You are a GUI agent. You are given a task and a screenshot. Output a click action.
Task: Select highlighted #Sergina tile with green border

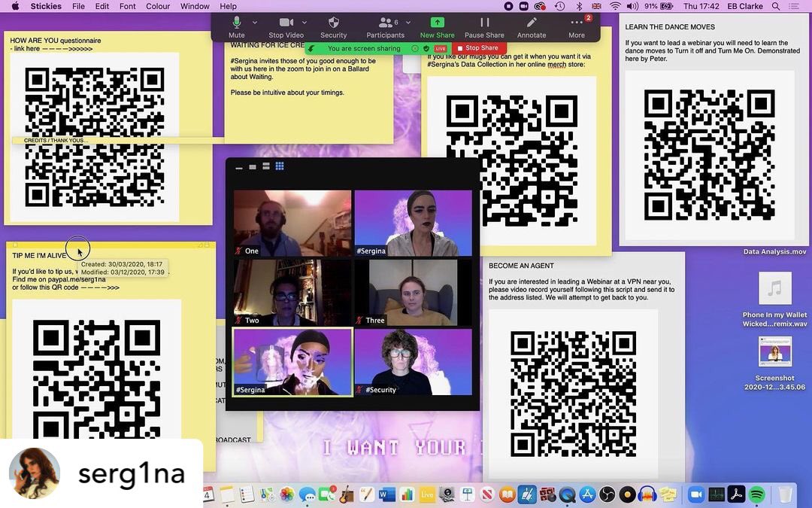pyautogui.click(x=292, y=362)
